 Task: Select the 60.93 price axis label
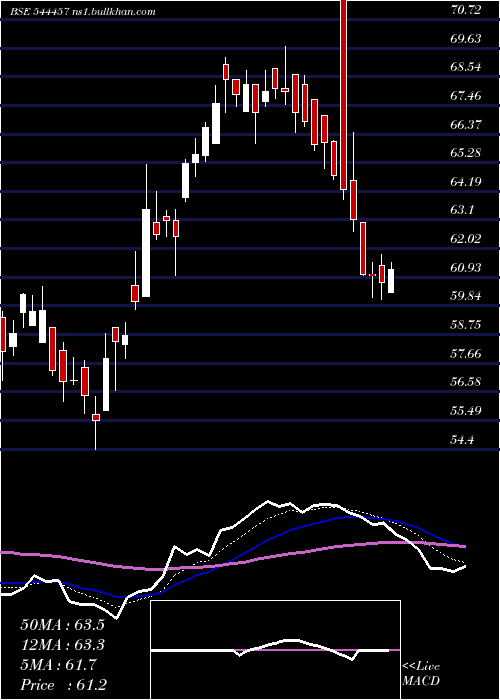(x=465, y=267)
